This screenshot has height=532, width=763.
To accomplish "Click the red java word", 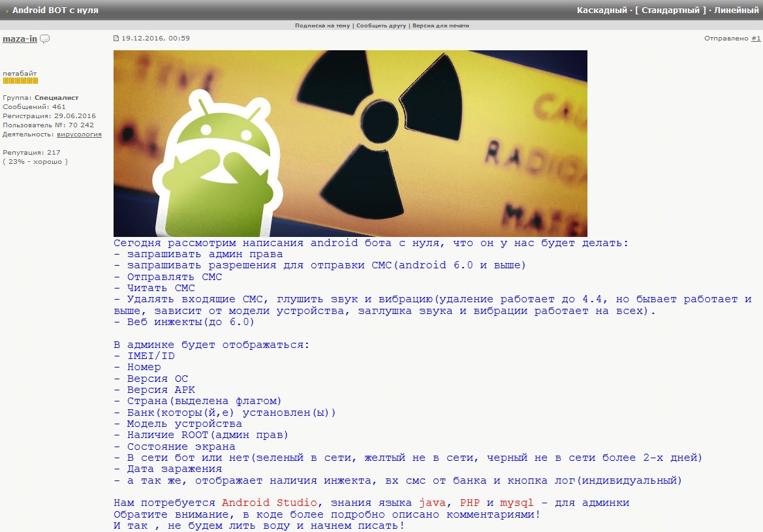I will [433, 503].
